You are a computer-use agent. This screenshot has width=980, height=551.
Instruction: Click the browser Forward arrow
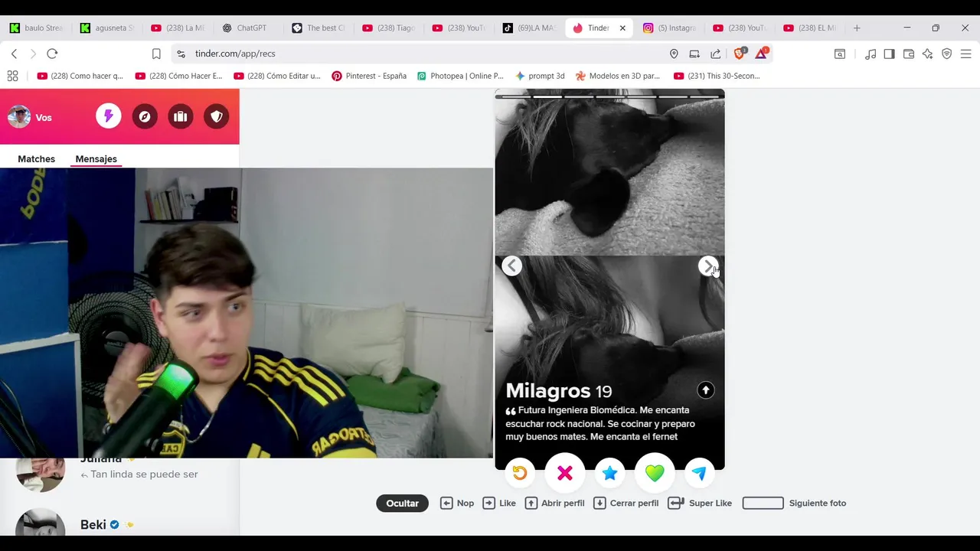click(x=33, y=54)
